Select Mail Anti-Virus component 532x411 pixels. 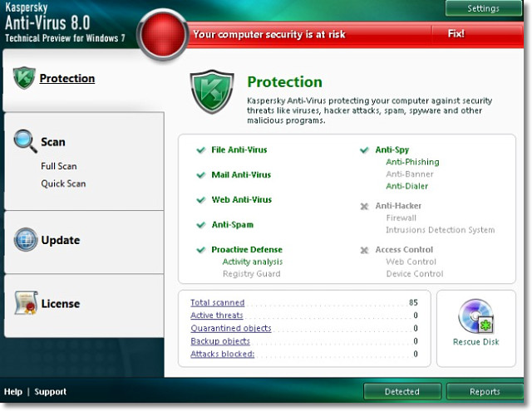241,175
